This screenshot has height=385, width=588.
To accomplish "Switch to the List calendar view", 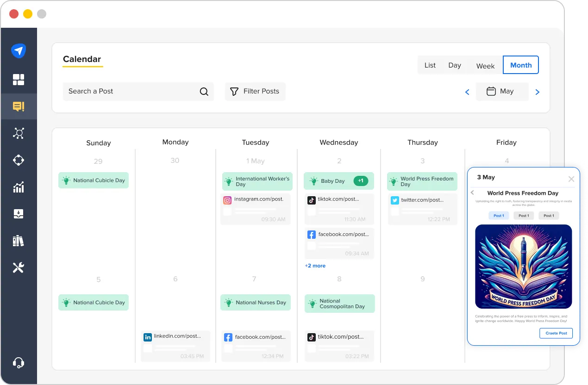I will click(x=430, y=65).
